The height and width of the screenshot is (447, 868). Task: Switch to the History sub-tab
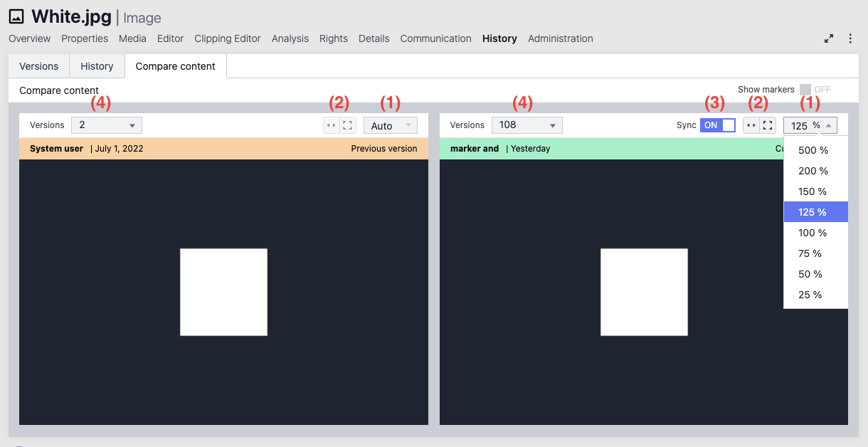coord(97,65)
